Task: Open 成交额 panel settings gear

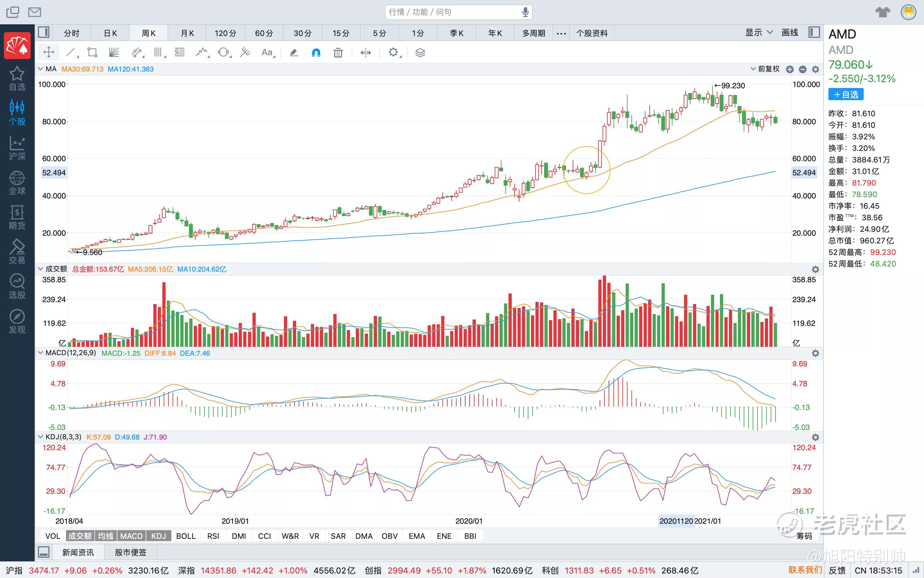Action: click(x=816, y=269)
